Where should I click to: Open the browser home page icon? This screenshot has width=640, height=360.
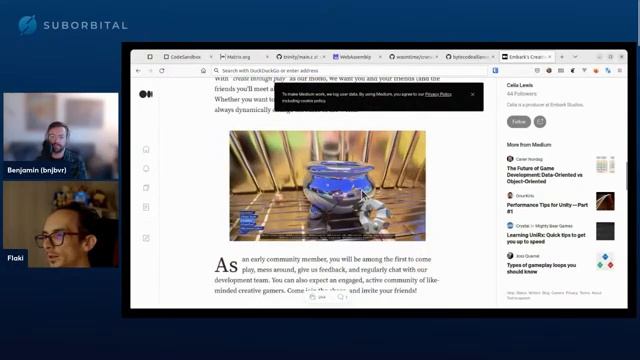coord(203,71)
